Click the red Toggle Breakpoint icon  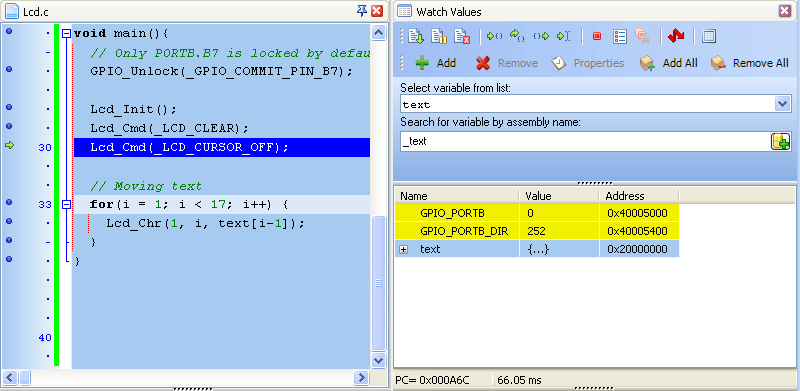point(596,36)
